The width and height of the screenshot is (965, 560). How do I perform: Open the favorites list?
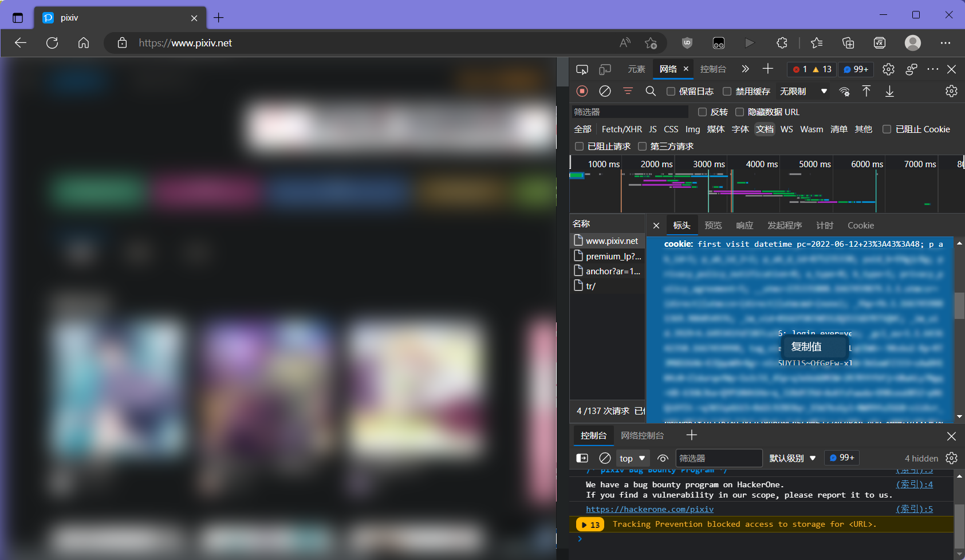point(817,43)
